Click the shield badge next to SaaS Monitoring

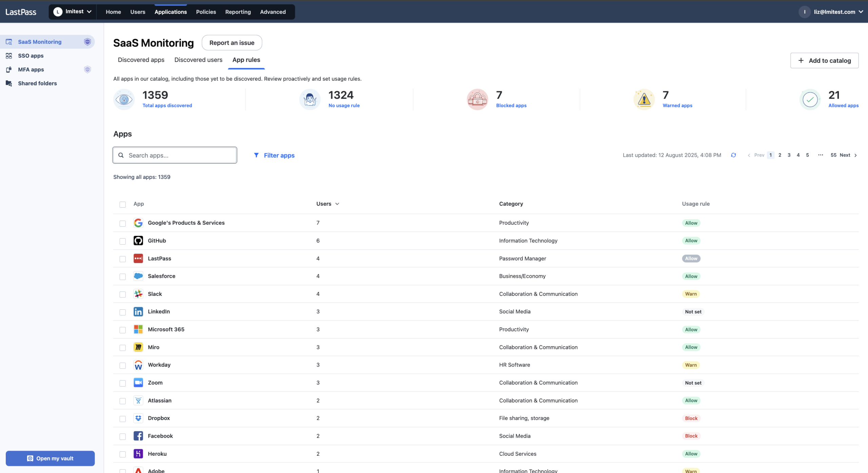pos(87,42)
